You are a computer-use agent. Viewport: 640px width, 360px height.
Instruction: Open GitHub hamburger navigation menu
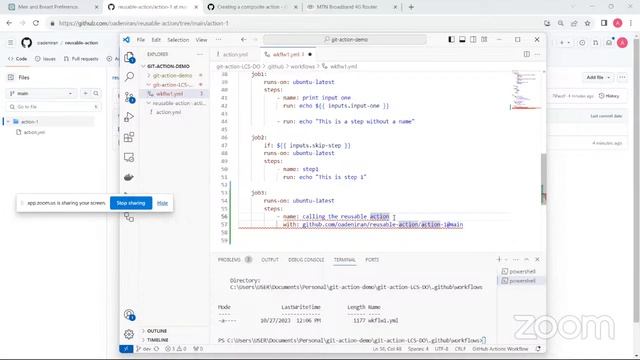pyautogui.click(x=11, y=42)
